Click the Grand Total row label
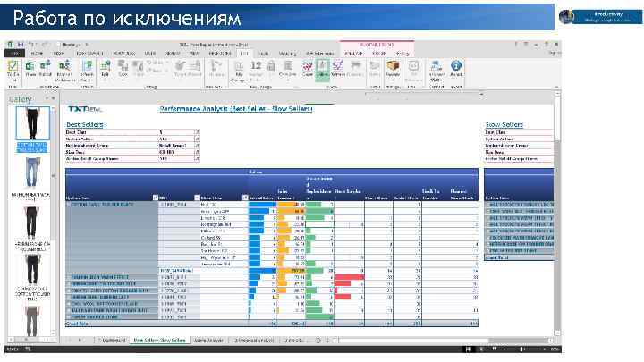 [78, 324]
